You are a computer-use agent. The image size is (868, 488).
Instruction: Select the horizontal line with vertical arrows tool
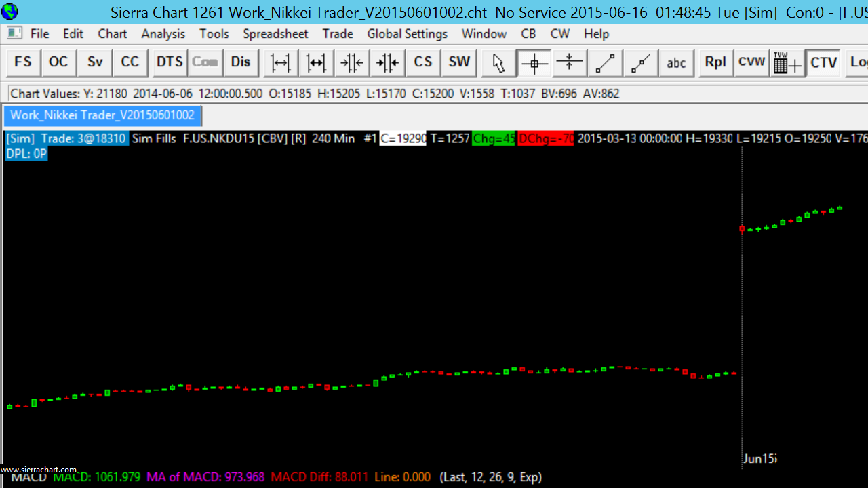(x=570, y=62)
